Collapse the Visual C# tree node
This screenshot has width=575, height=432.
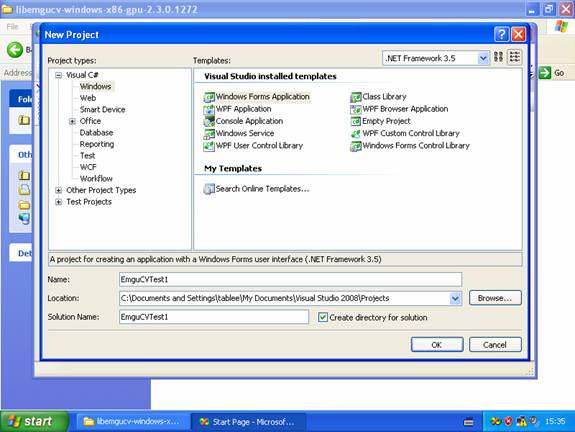58,75
